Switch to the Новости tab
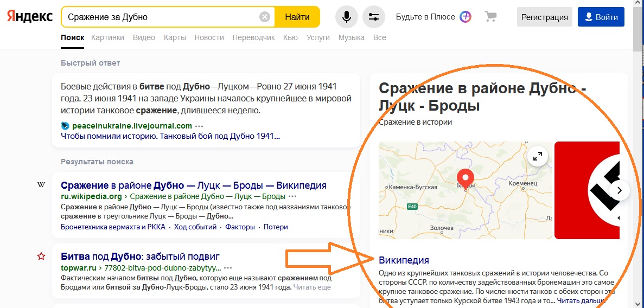 tap(209, 37)
